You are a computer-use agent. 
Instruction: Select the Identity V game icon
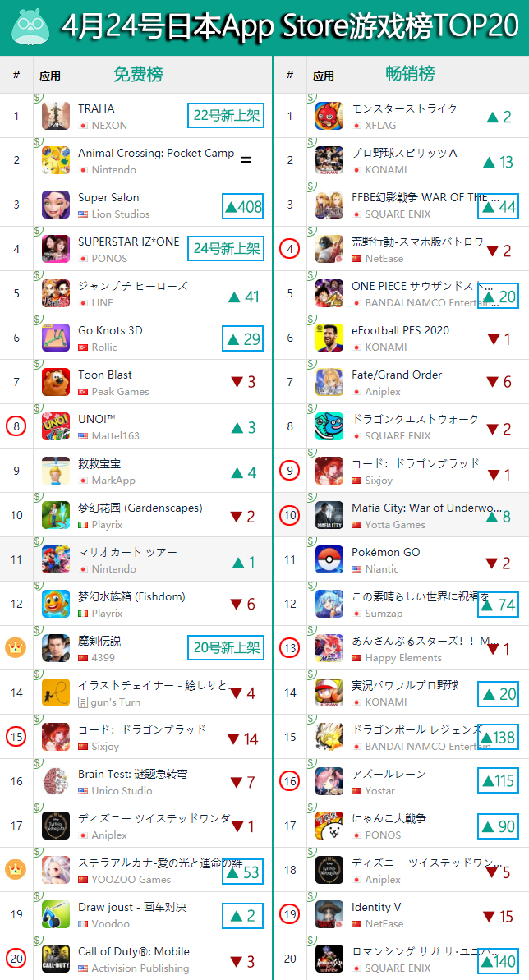[329, 914]
